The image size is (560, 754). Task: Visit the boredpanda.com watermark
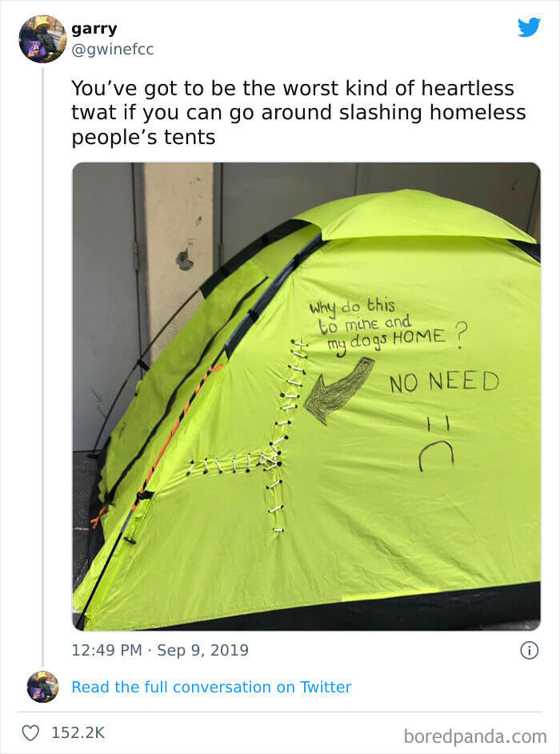coord(475,736)
